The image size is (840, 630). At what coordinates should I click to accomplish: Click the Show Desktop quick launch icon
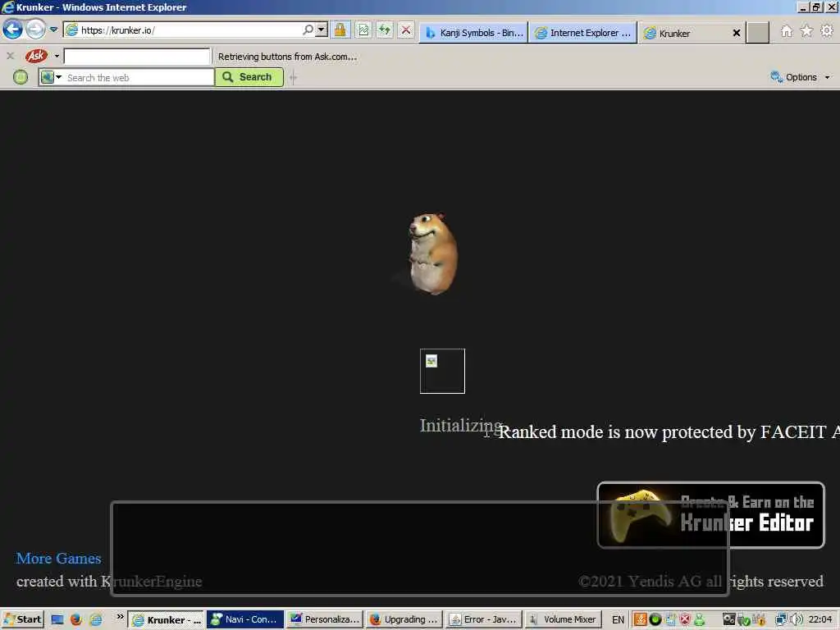click(x=57, y=620)
